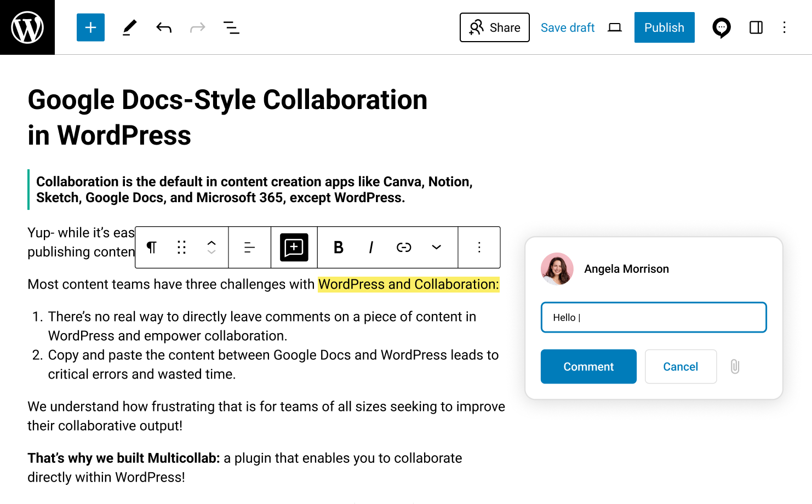Click the list item starting 'Copy and paste the content'
Viewport: 812px width, 504px height.
tap(273, 364)
